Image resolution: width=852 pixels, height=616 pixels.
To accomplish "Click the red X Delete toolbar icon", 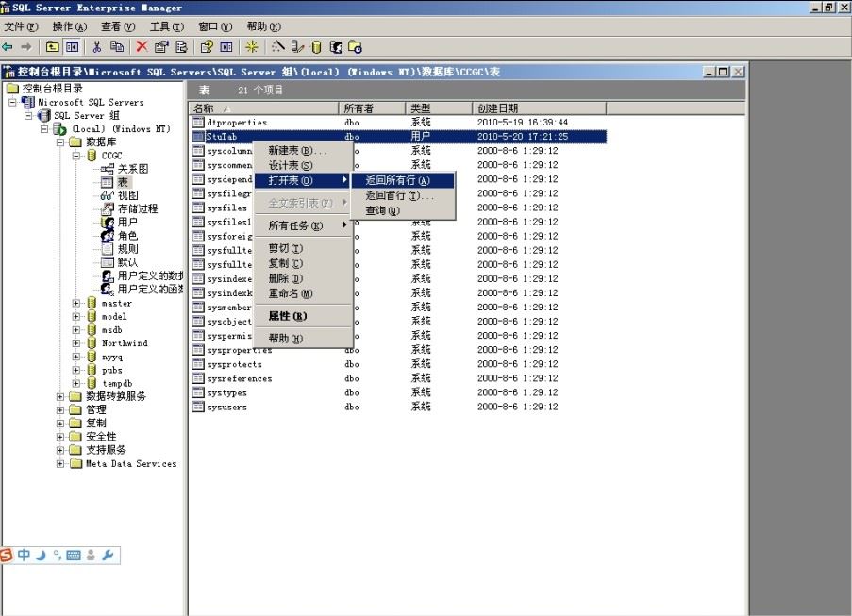I will pos(142,47).
